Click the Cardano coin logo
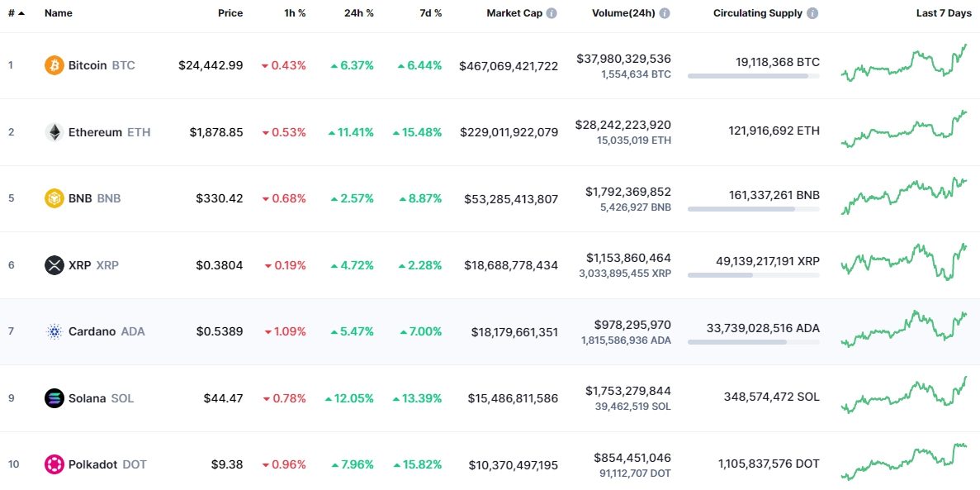This screenshot has width=980, height=490. (54, 331)
